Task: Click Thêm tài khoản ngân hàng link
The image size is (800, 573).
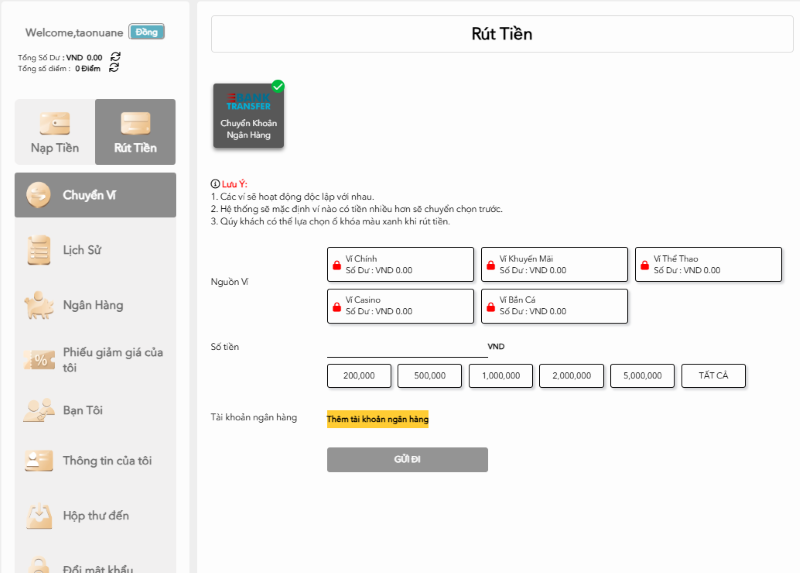Action: pyautogui.click(x=377, y=419)
